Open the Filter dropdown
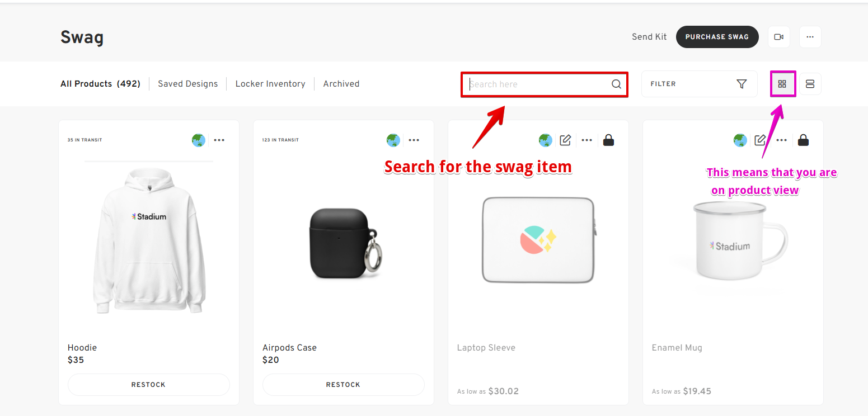Image resolution: width=868 pixels, height=416 pixels. pyautogui.click(x=699, y=84)
